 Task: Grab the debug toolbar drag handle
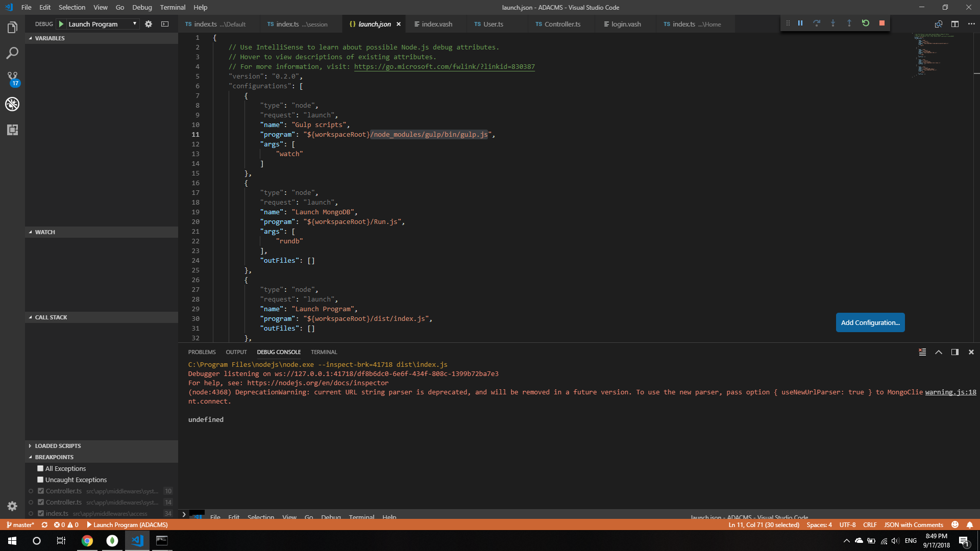pos(788,23)
